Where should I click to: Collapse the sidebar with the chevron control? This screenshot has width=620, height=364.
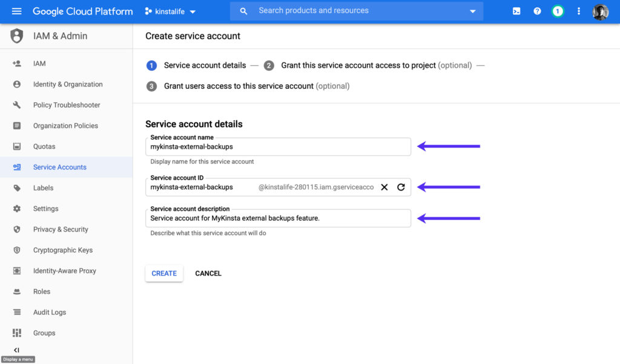coord(16,349)
